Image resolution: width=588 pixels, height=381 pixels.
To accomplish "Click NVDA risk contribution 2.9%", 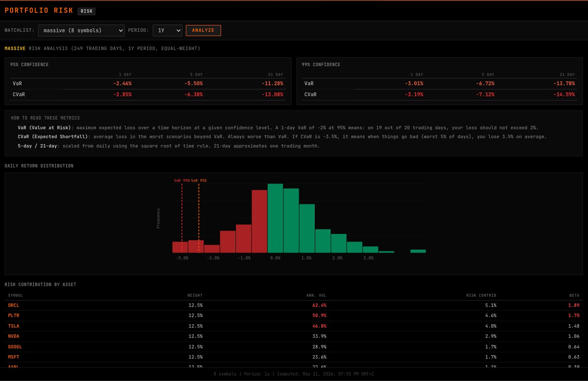I will tap(491, 336).
